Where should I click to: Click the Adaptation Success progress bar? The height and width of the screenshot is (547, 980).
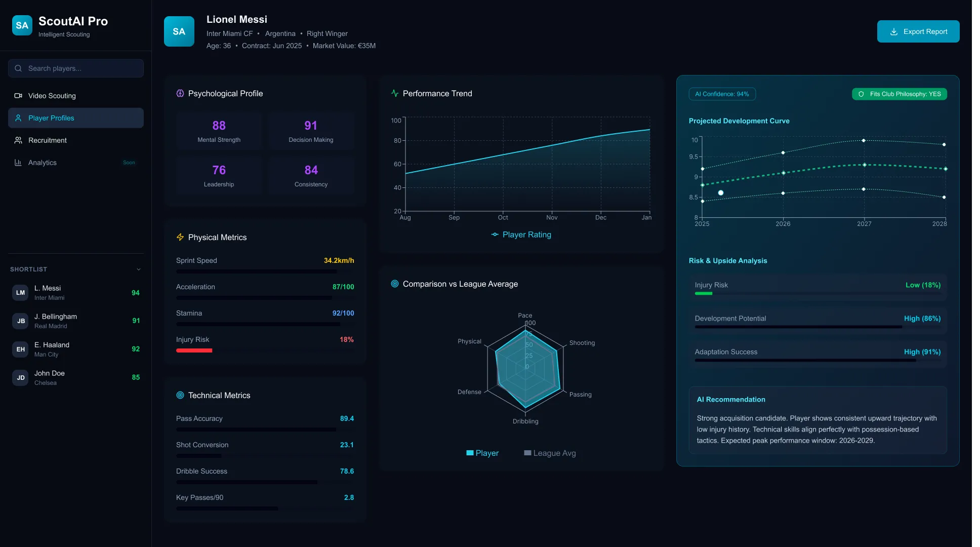pos(818,361)
